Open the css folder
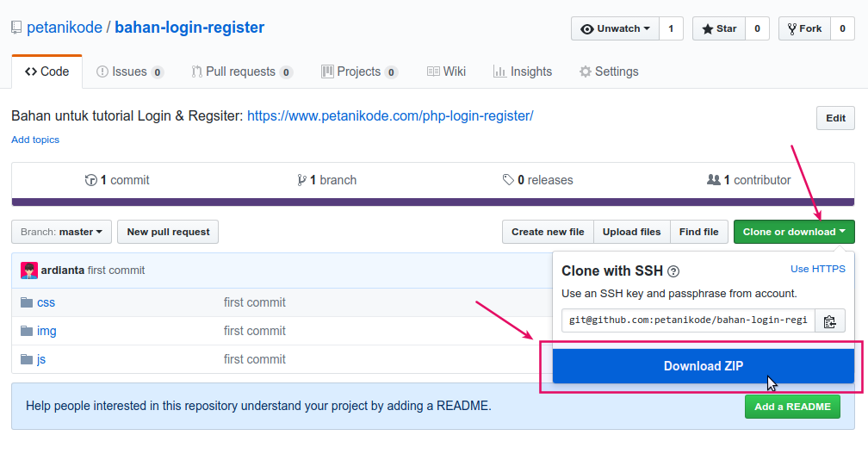The image size is (868, 454). pyautogui.click(x=46, y=302)
